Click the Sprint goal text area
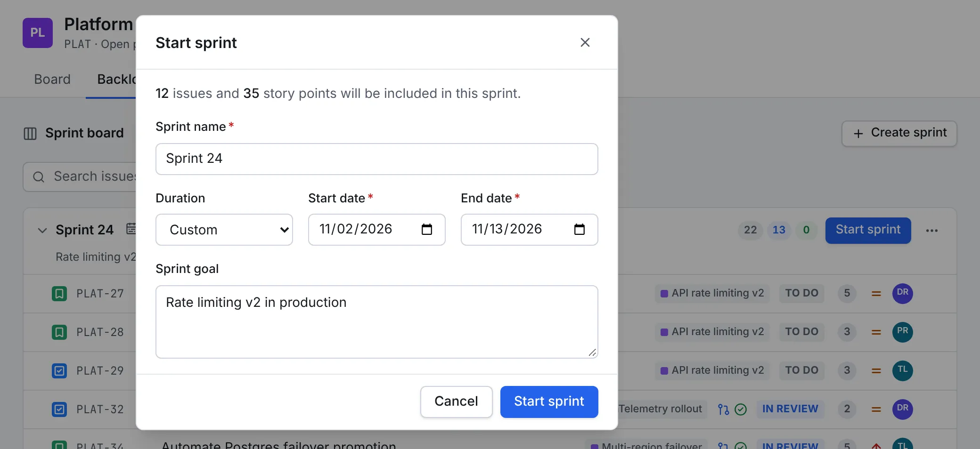This screenshot has width=980, height=449. point(377,322)
